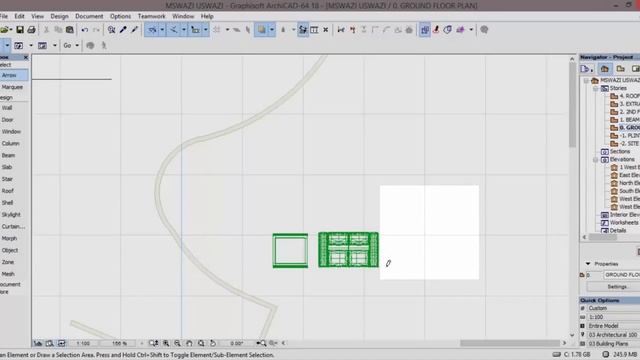The image size is (640, 360).
Task: Select the Roof tool in toolbox
Action: click(x=7, y=191)
